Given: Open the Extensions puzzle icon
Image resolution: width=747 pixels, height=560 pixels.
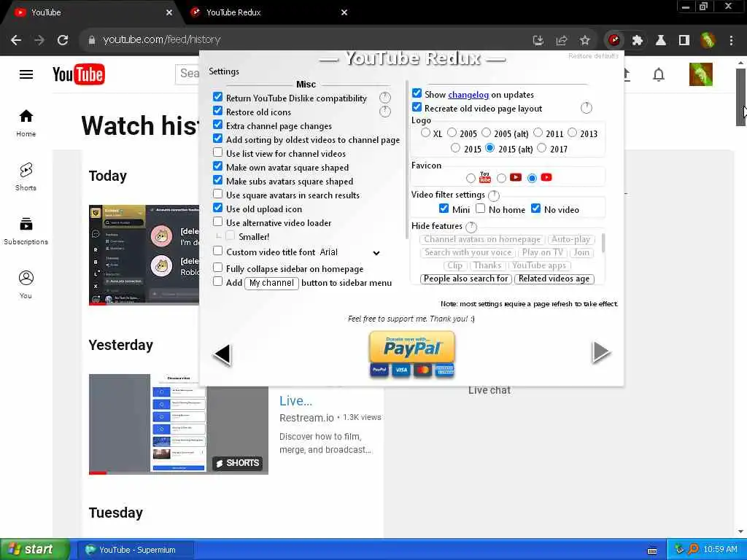Looking at the screenshot, I should tap(637, 40).
